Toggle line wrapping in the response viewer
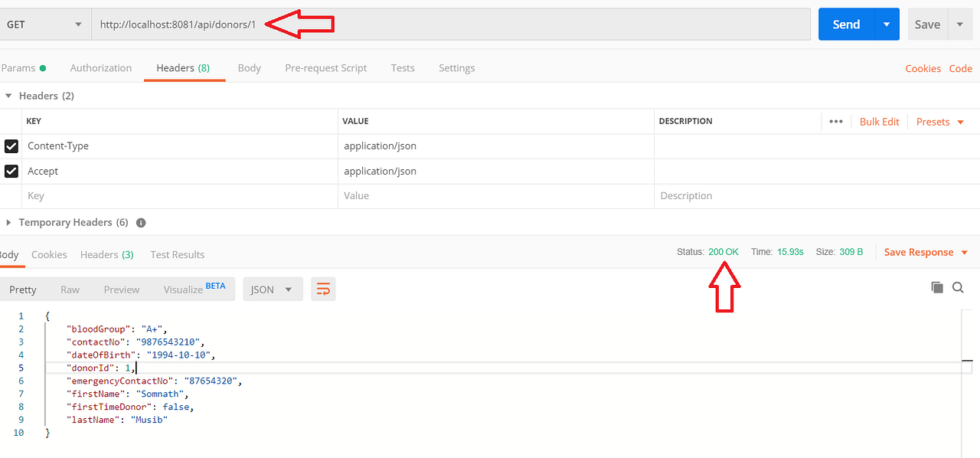Screen dimensions: 980x458 pos(322,289)
